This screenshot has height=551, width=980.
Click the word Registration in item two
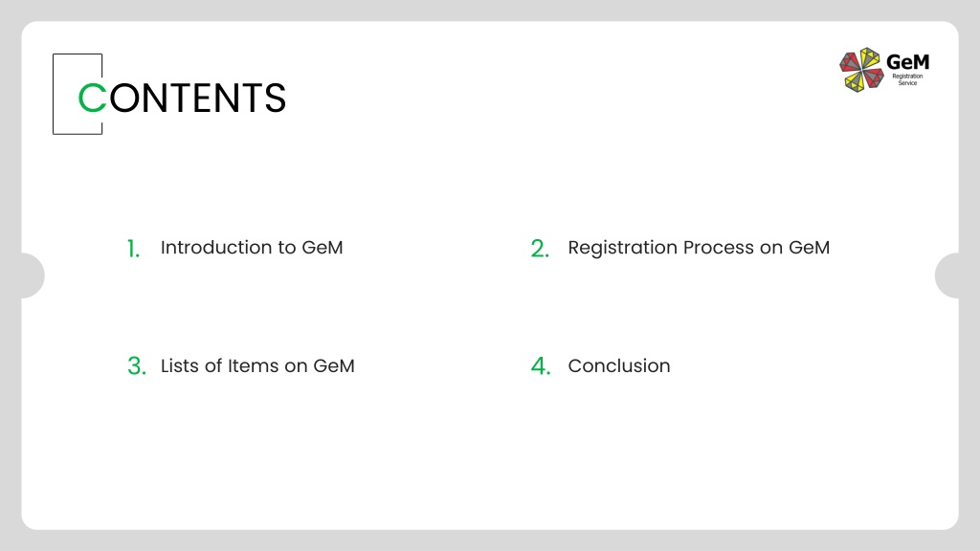[x=622, y=248]
